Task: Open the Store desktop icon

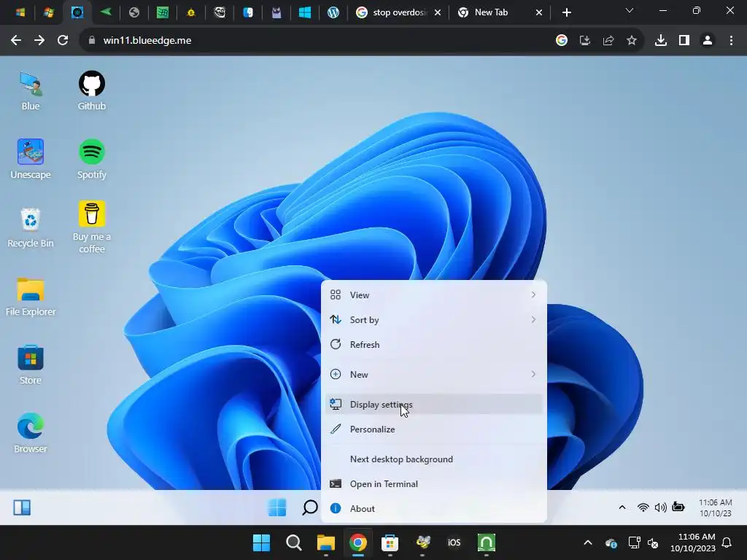Action: pyautogui.click(x=31, y=365)
